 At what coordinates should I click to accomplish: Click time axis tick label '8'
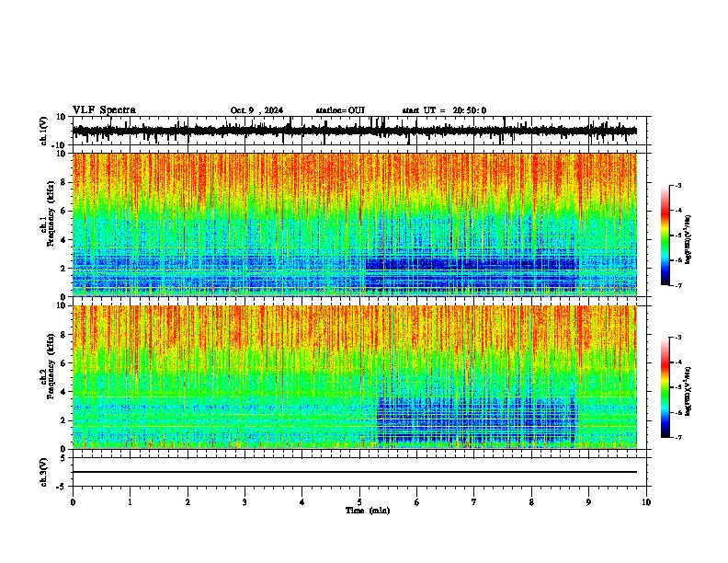tap(531, 502)
